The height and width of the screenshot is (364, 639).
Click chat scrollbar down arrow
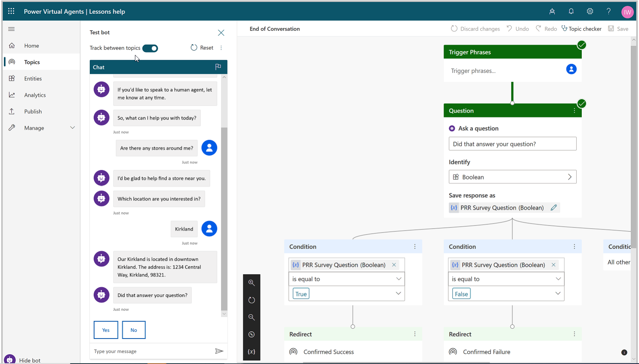pyautogui.click(x=224, y=314)
